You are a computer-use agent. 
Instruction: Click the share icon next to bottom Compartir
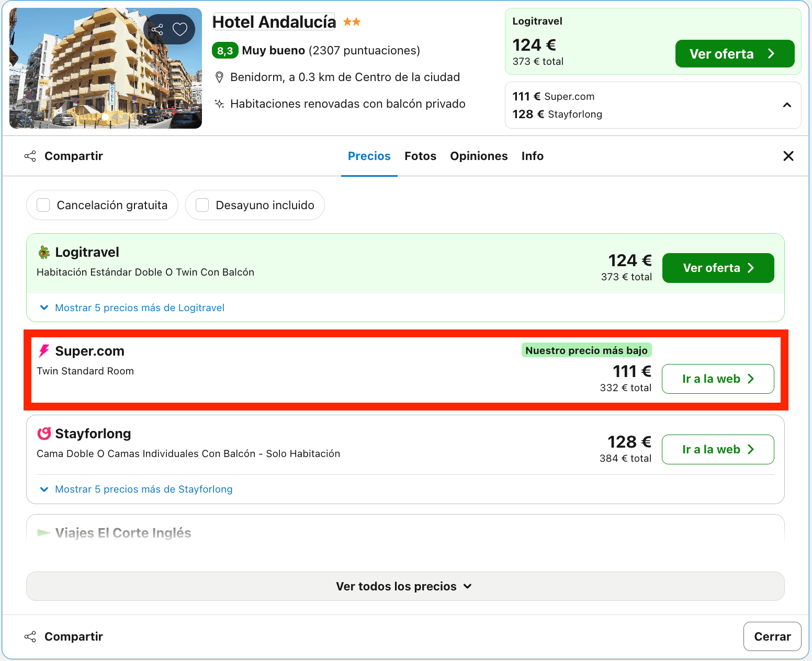[30, 636]
